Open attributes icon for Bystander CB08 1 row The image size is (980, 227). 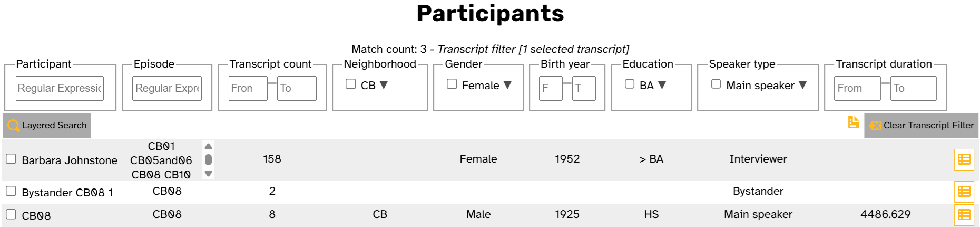pos(964,192)
